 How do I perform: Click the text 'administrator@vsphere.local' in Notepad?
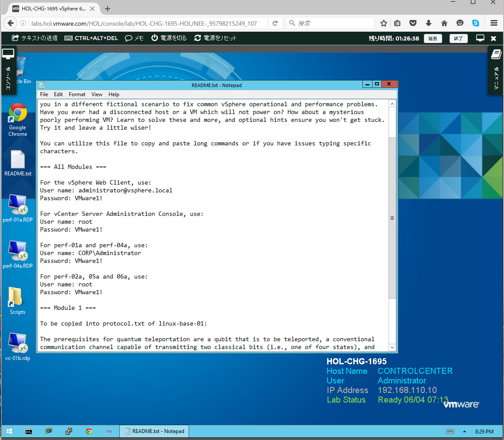(x=125, y=190)
